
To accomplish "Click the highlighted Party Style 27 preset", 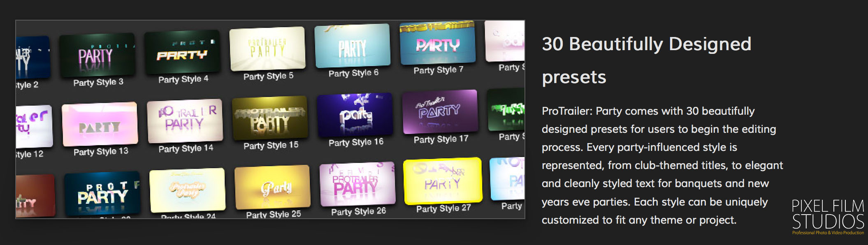I will (443, 181).
